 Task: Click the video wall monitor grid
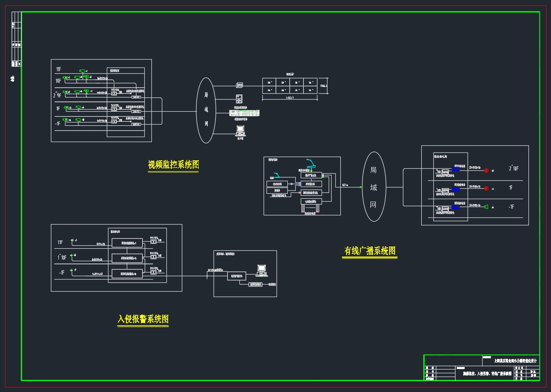pyautogui.click(x=289, y=86)
